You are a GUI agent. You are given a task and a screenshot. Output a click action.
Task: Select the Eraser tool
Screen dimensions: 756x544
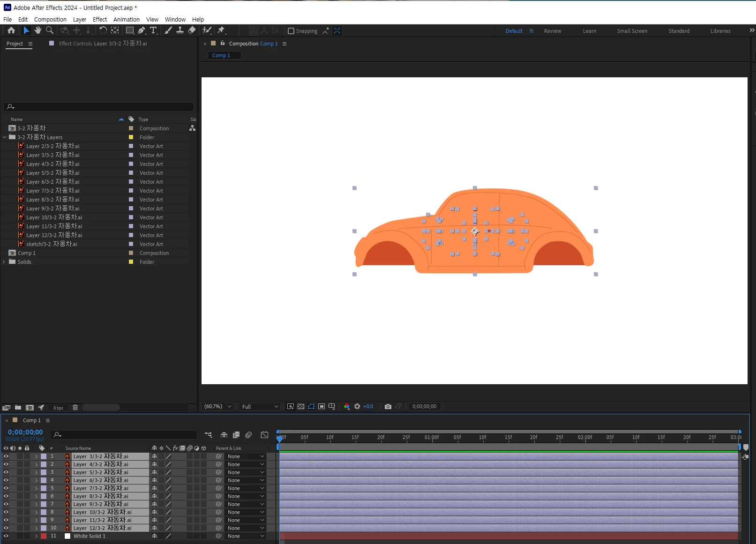(x=192, y=30)
